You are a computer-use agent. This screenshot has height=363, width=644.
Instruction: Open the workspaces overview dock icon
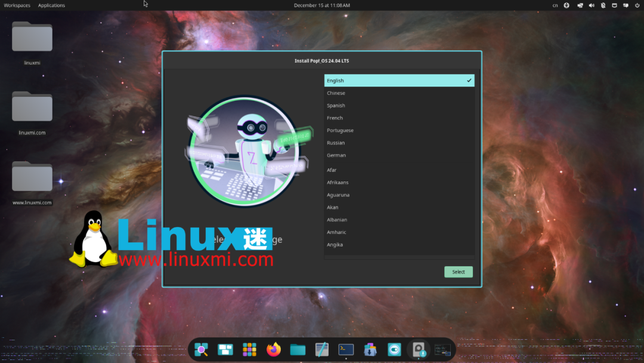point(225,349)
